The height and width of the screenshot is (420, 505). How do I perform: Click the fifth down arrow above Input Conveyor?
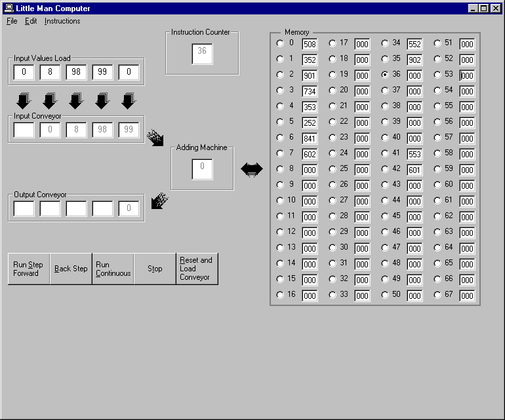point(129,101)
